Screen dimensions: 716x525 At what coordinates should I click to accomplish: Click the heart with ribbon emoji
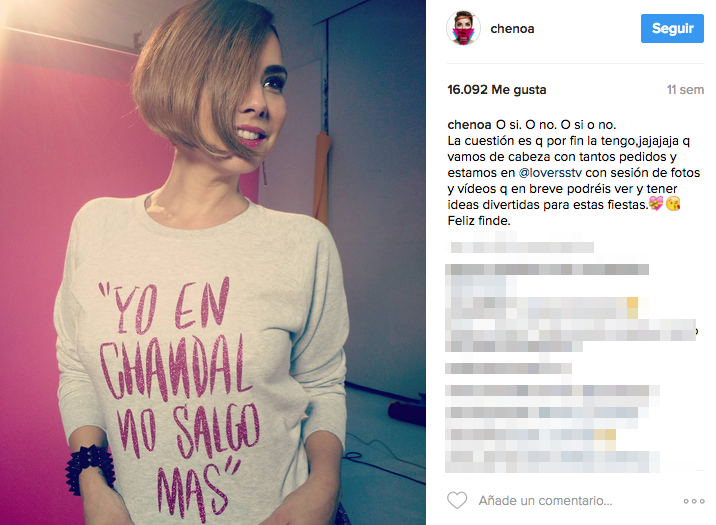click(x=656, y=204)
